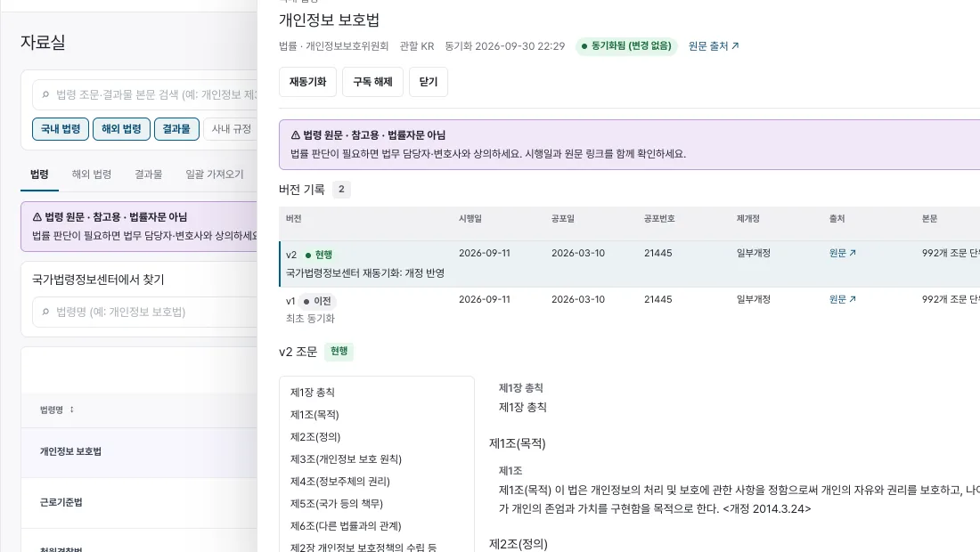This screenshot has height=552, width=980.
Task: Switch to the 결과물 tab
Action: pyautogui.click(x=148, y=175)
